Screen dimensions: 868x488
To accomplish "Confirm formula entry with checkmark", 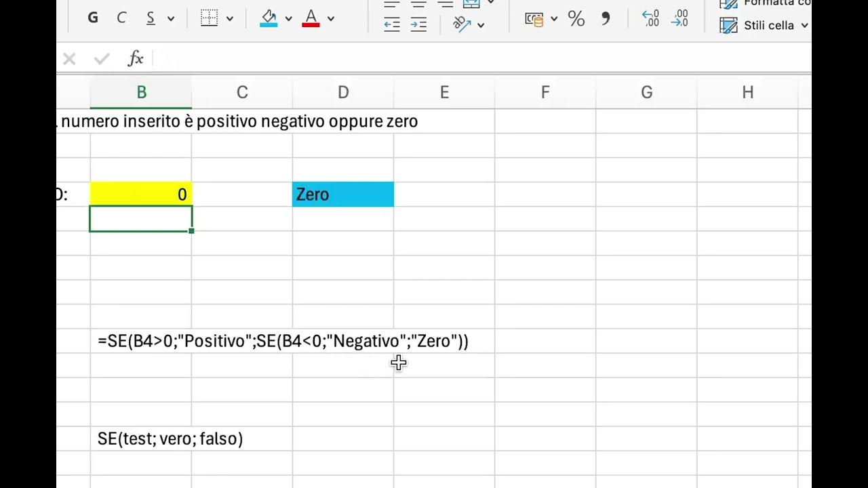I will point(102,59).
